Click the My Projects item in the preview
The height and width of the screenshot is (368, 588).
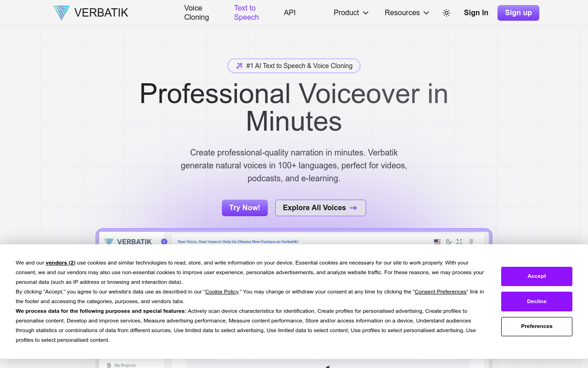[x=121, y=365]
